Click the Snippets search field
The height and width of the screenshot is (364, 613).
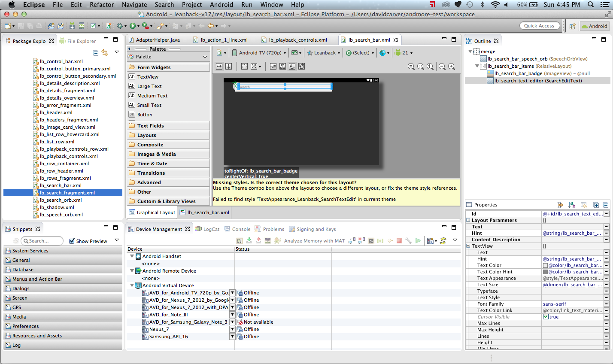point(42,241)
